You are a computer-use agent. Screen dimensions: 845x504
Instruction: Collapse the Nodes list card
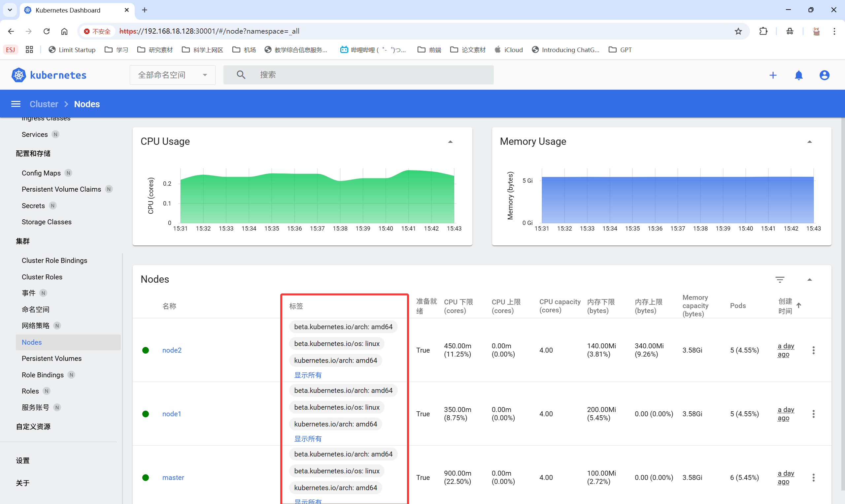click(809, 279)
